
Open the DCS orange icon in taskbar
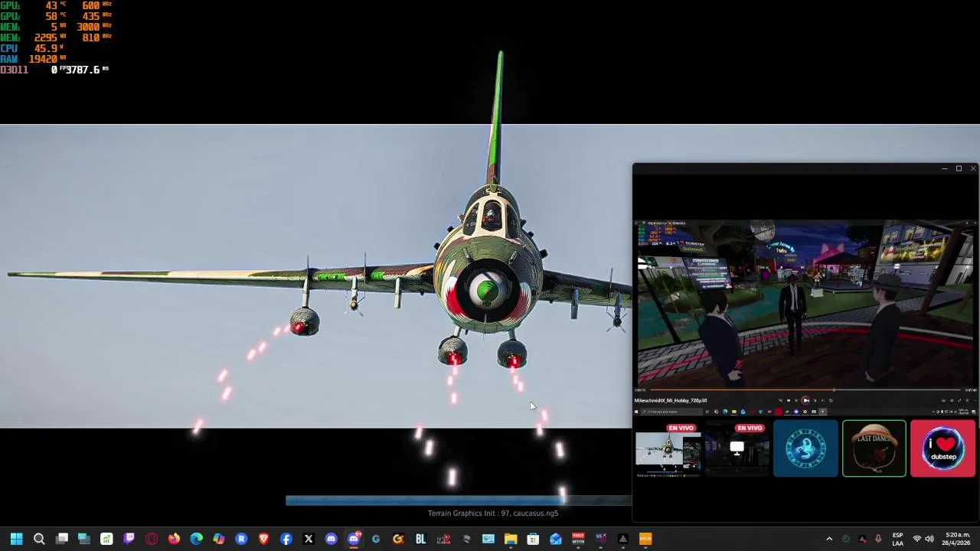tap(645, 539)
